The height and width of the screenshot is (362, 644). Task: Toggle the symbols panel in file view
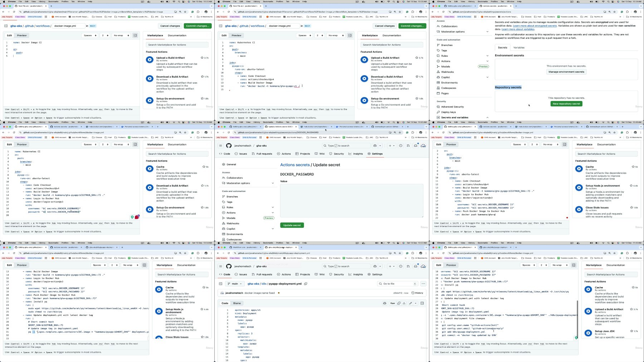(422, 303)
